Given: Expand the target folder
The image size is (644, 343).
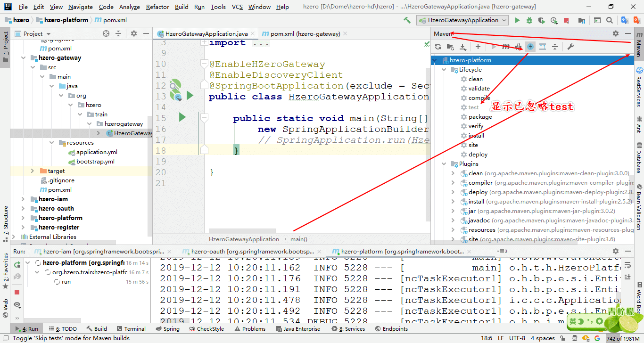Looking at the screenshot, I should click(x=33, y=171).
